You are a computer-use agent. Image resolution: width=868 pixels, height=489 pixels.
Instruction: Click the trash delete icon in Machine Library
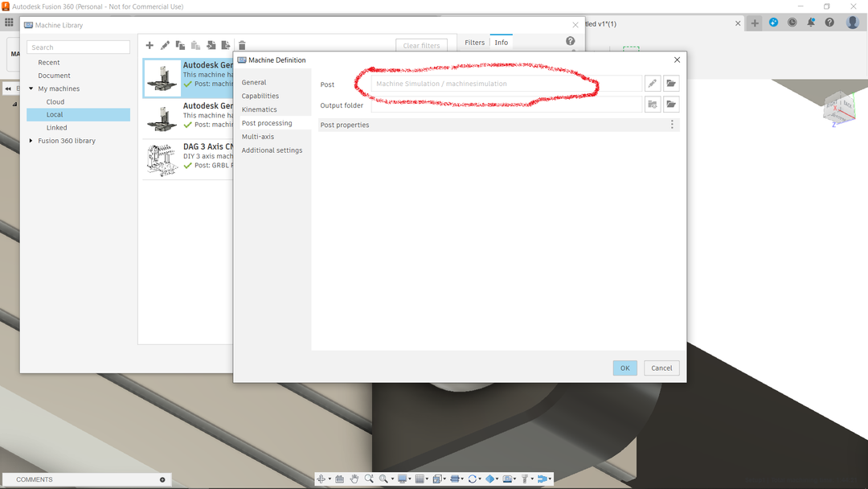[242, 46]
